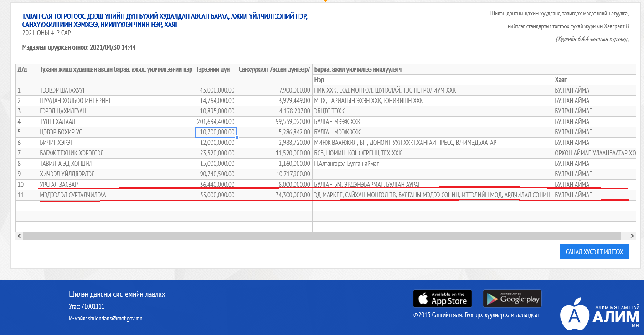Viewport: 644px width, 335px height.
Task: Click the amount 201,634,400.00
Action: pos(216,122)
